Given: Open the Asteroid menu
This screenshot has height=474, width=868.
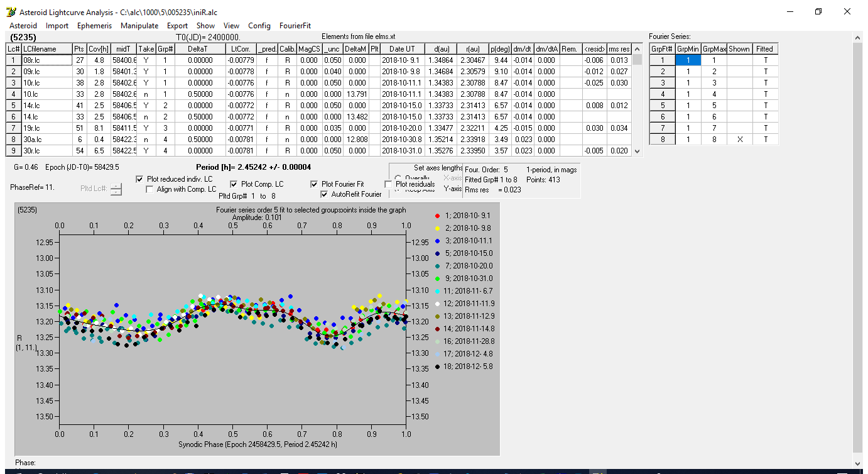Looking at the screenshot, I should pos(23,26).
